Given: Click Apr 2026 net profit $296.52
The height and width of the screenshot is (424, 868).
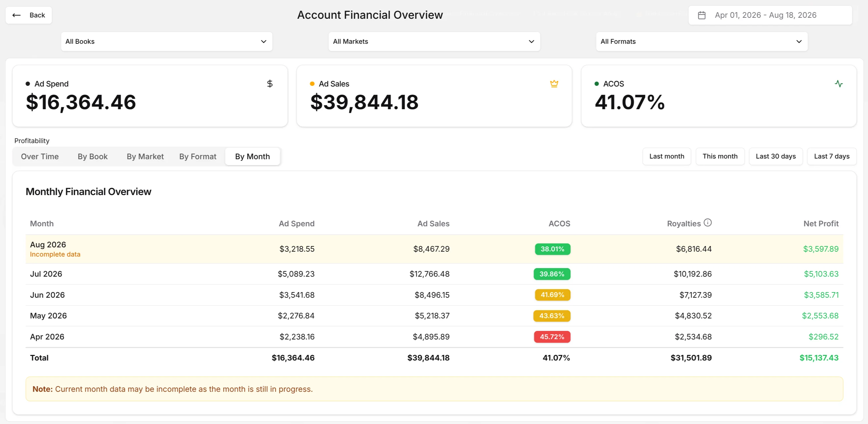Looking at the screenshot, I should pos(824,337).
